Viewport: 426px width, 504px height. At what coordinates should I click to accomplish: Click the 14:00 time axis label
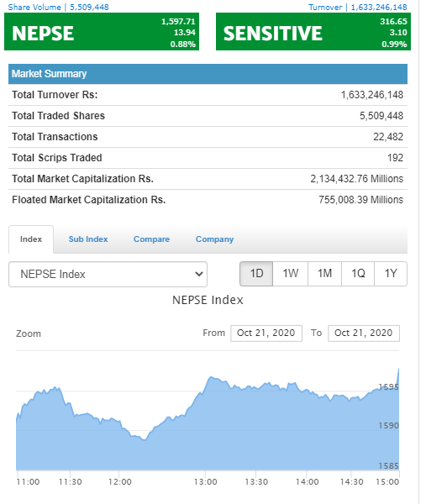(x=307, y=482)
